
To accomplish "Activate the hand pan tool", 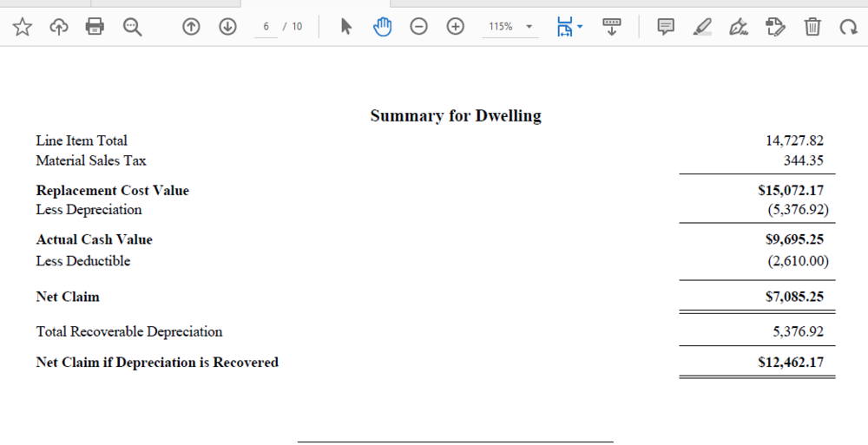I will (382, 27).
